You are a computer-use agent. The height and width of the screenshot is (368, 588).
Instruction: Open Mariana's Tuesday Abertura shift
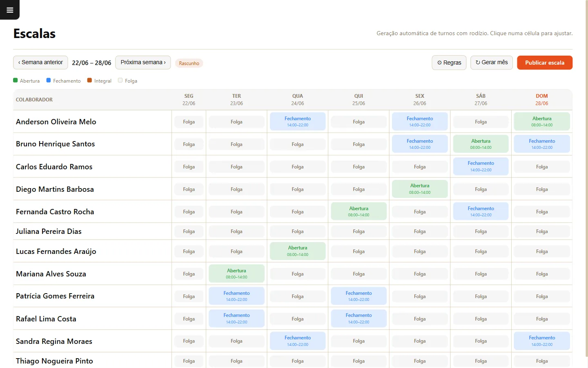[236, 274]
